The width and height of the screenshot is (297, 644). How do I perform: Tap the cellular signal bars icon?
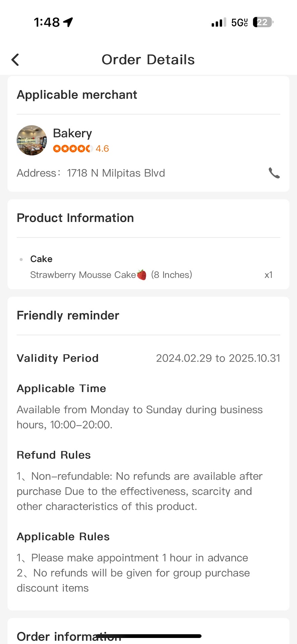219,22
